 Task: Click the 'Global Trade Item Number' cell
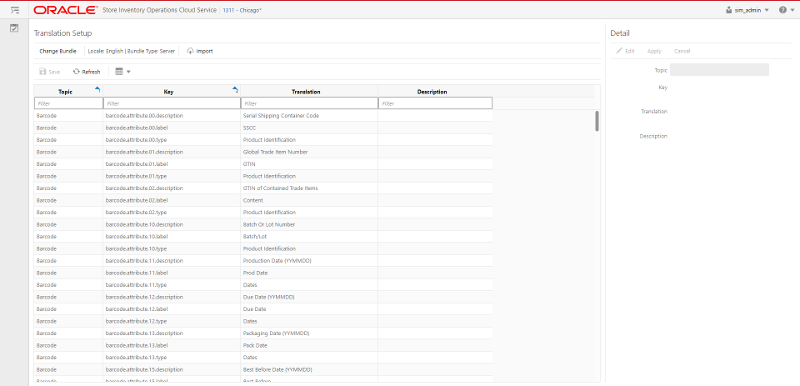point(309,152)
